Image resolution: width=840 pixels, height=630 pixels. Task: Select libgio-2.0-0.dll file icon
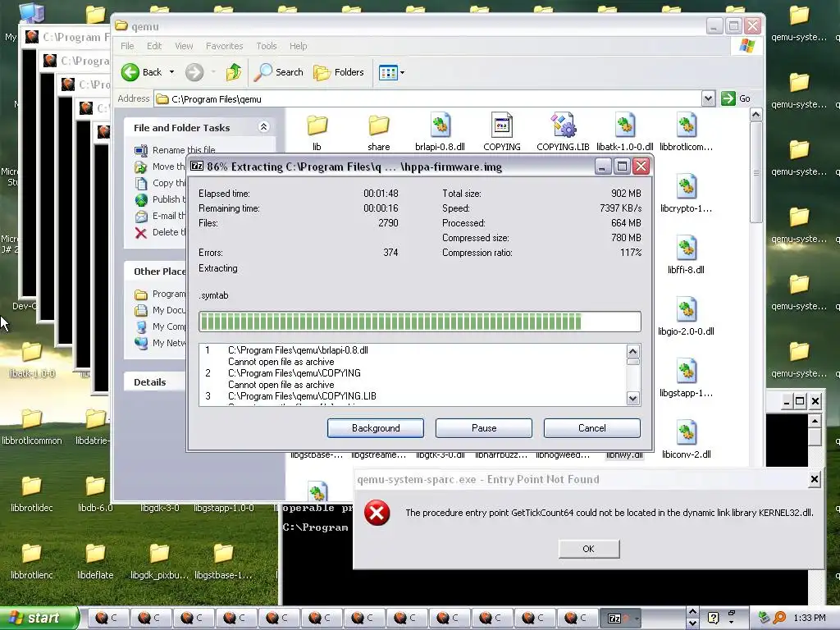[687, 310]
